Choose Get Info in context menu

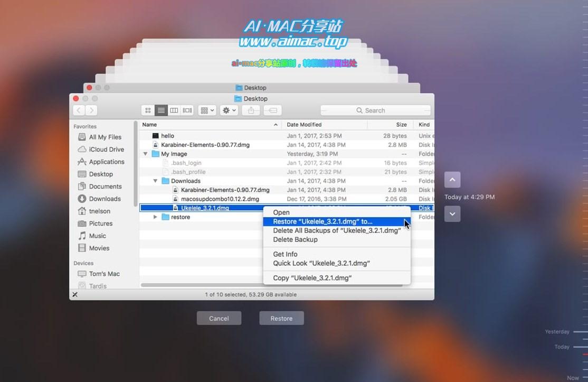[337, 254]
